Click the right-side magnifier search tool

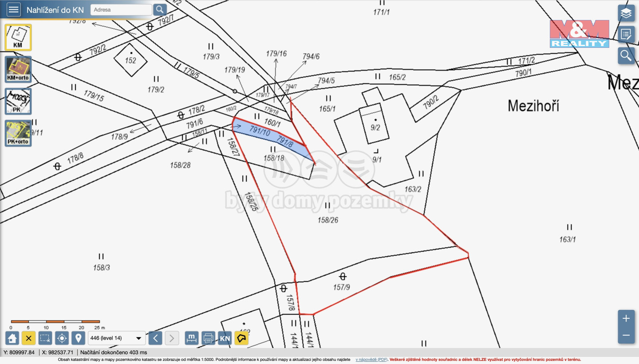tap(626, 55)
